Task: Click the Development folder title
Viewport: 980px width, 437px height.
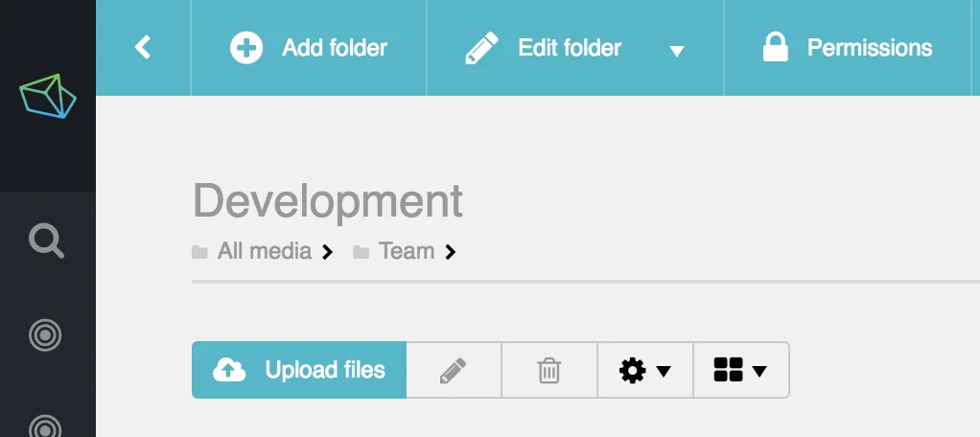Action: [328, 201]
